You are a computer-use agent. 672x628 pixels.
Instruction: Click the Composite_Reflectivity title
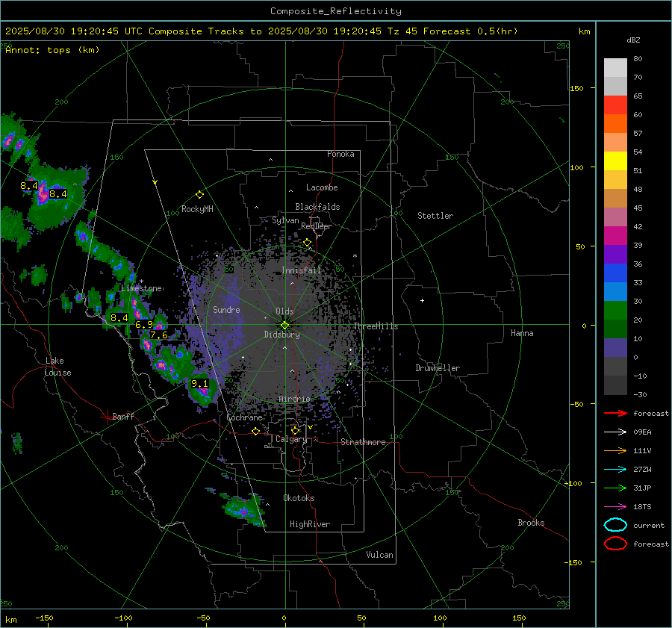pos(335,11)
